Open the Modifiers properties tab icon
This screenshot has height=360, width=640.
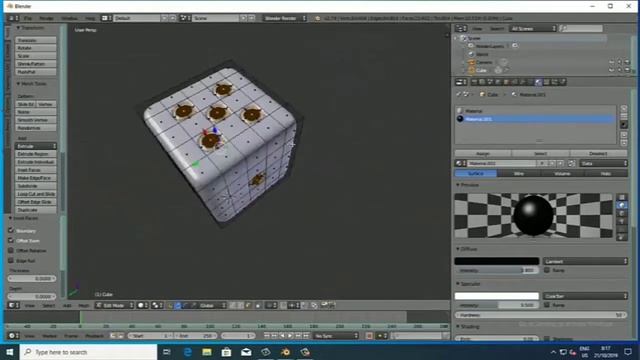tap(522, 82)
